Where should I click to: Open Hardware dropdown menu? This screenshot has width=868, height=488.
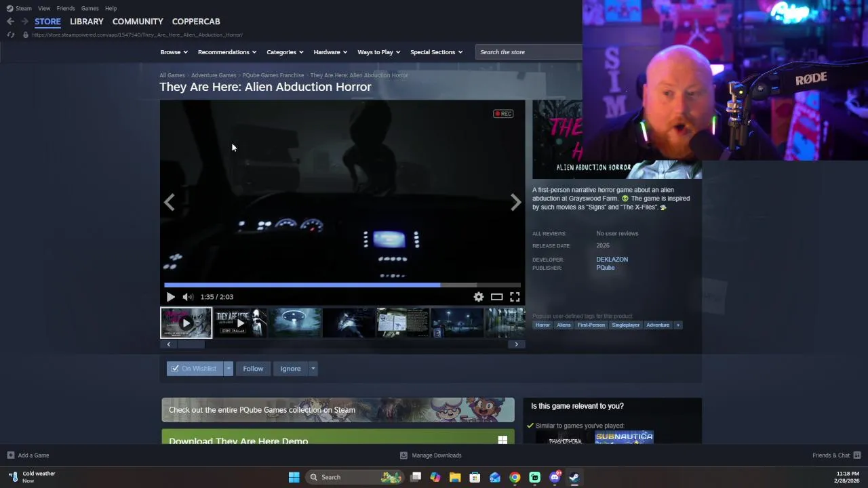tap(330, 52)
